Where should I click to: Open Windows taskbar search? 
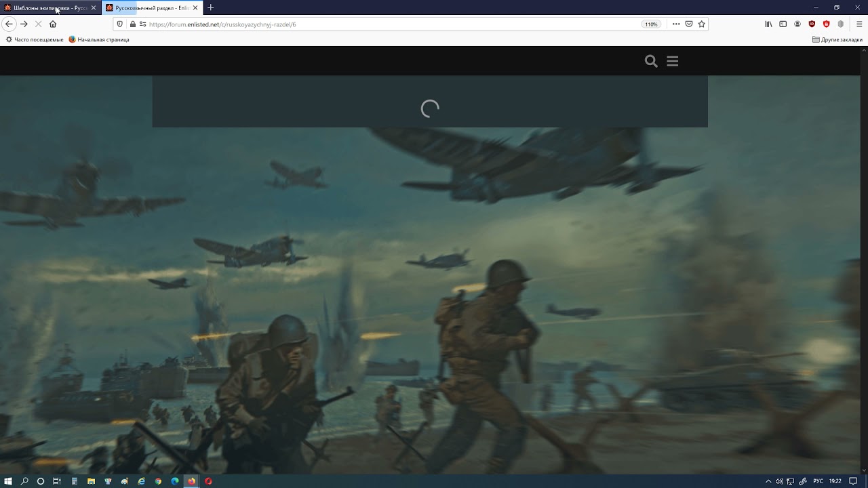(x=24, y=481)
